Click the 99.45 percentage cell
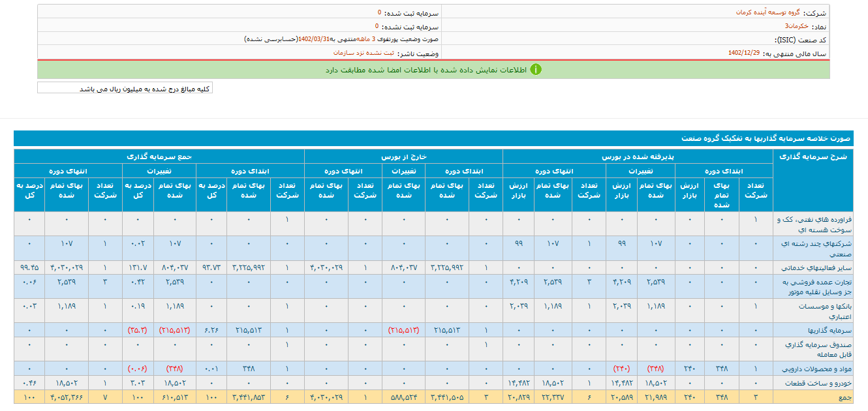 coord(29,268)
